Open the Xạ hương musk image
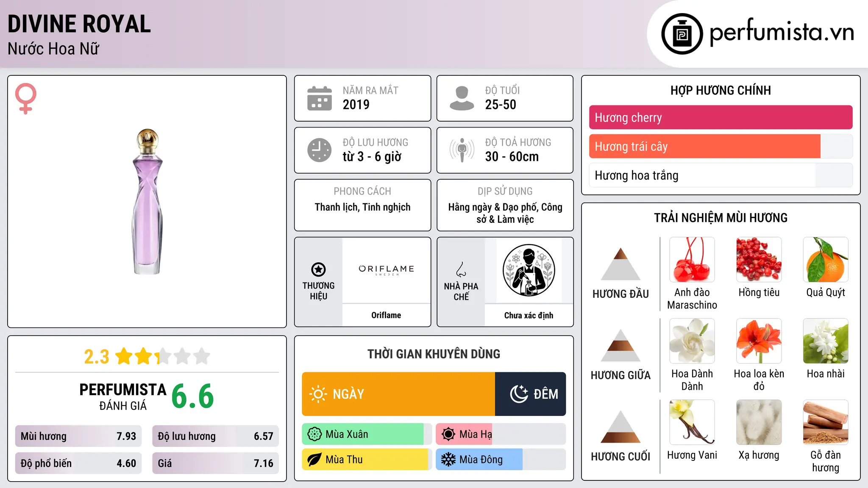This screenshot has width=868, height=488. tap(759, 422)
